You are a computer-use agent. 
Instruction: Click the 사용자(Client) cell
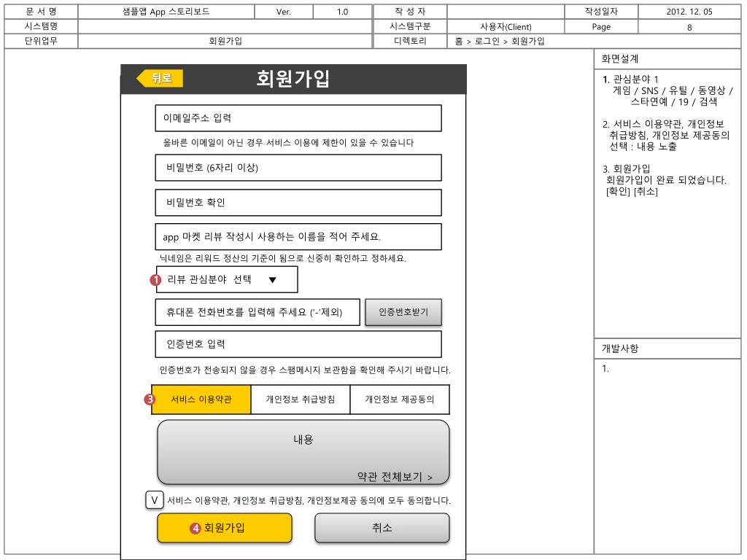(506, 27)
